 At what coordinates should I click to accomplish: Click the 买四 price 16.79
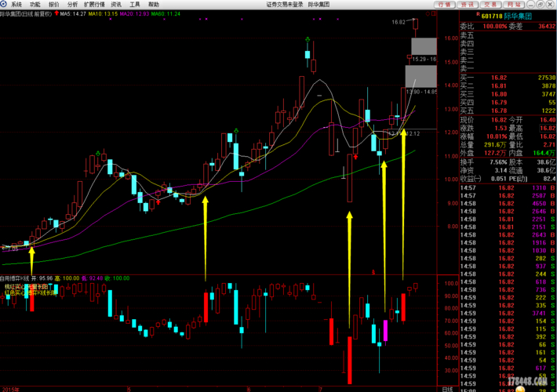pos(499,103)
